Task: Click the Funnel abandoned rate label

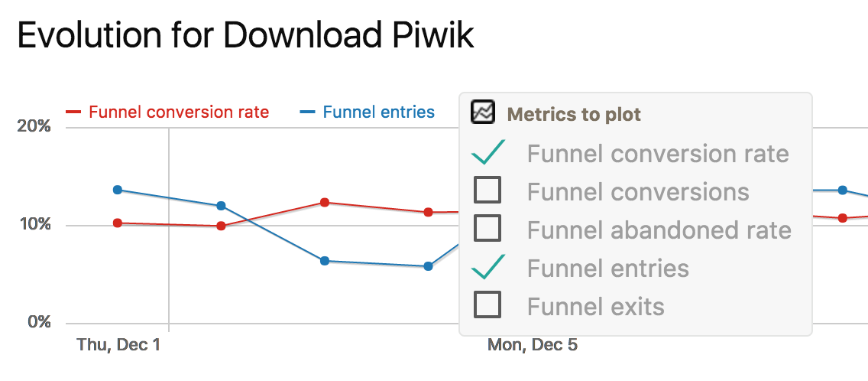Action: (659, 230)
